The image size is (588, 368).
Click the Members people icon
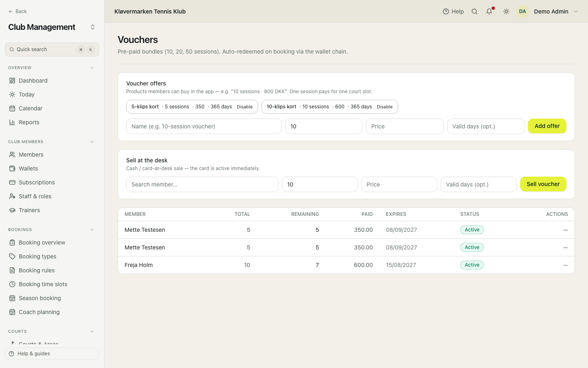(12, 155)
